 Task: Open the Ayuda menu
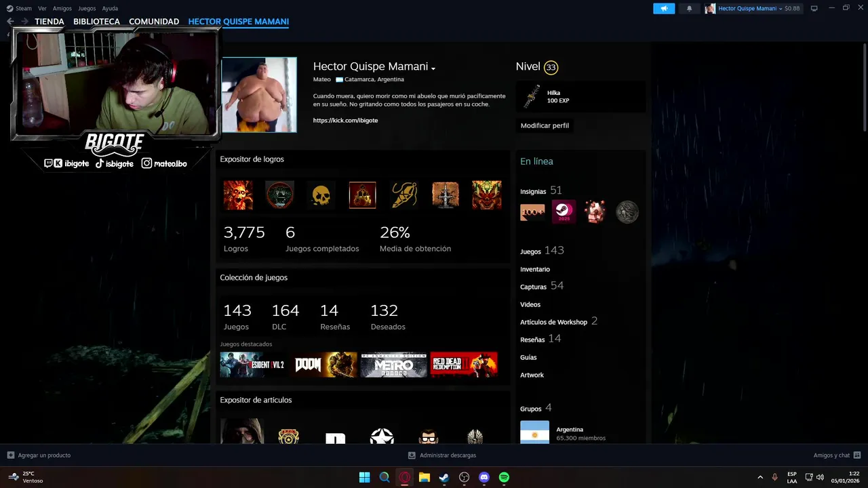click(110, 8)
